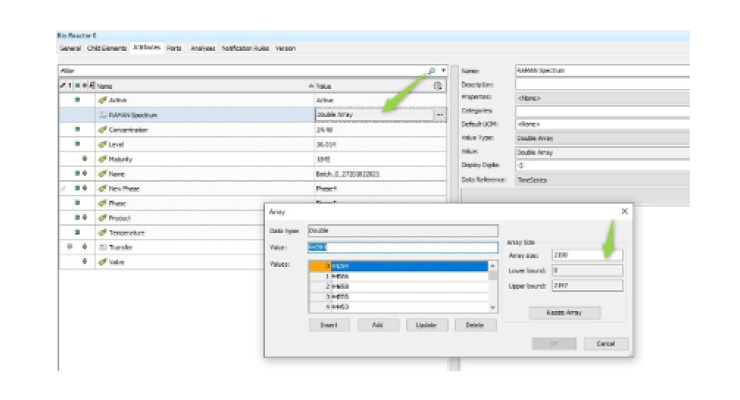
Task: Click the Insert button in Array dialog
Action: 329,325
